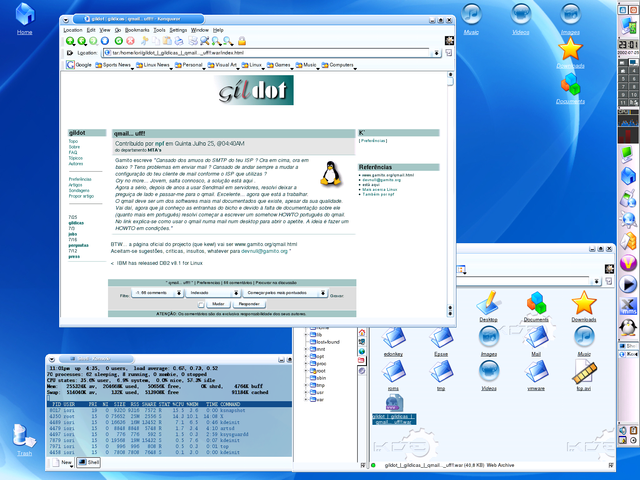This screenshot has height=480, width=640.
Task: Open Desktop folder in file manager window
Action: (488, 306)
